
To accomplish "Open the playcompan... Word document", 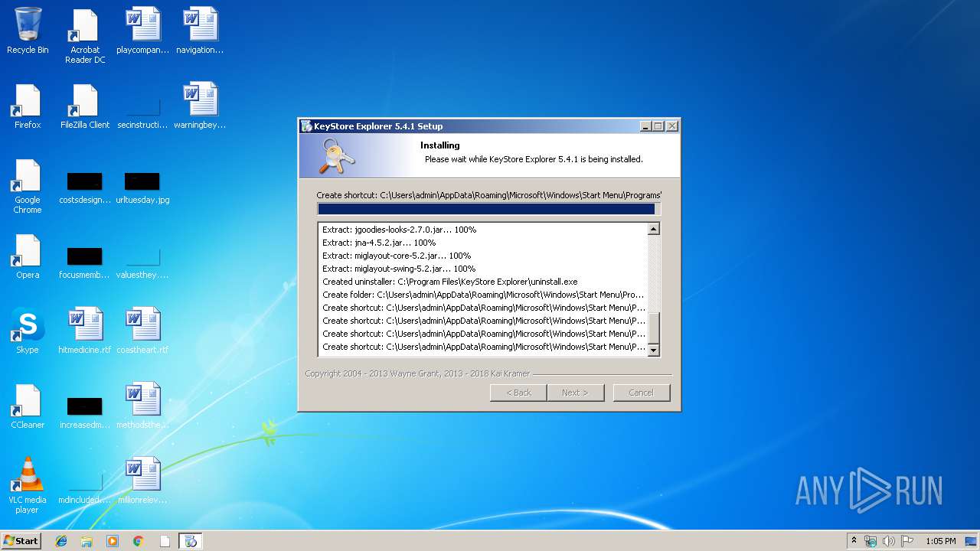I will pos(143,31).
